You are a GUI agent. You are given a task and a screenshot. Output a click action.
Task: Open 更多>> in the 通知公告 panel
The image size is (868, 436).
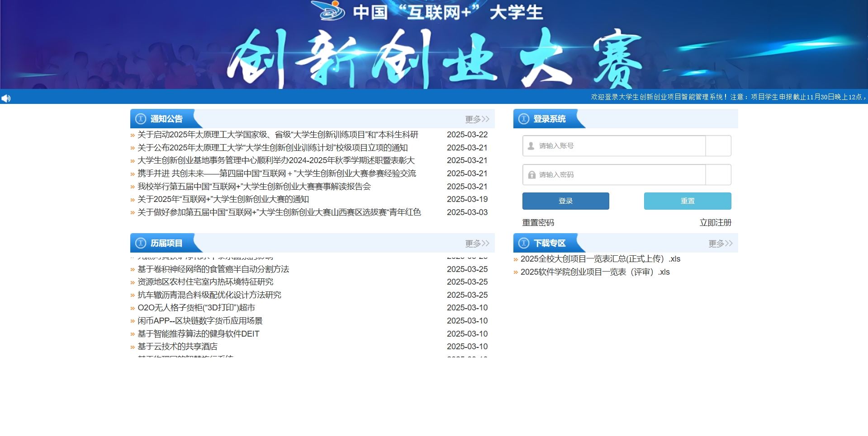pos(477,119)
